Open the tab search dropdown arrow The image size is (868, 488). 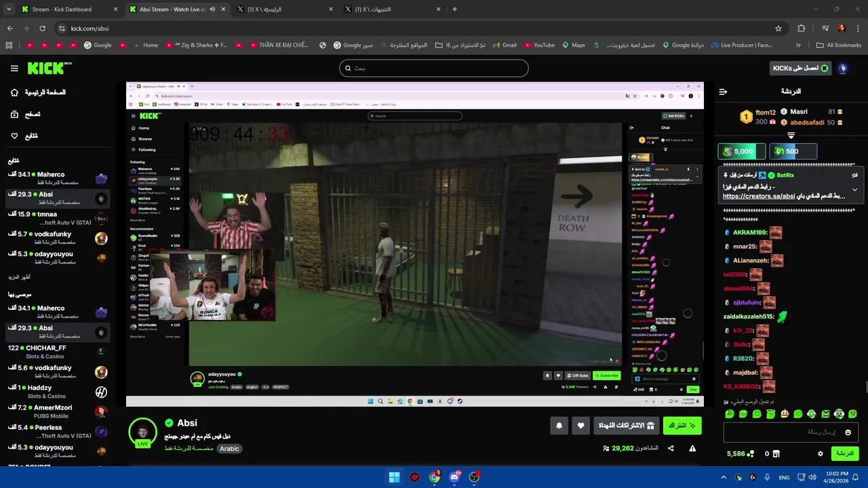coord(8,9)
